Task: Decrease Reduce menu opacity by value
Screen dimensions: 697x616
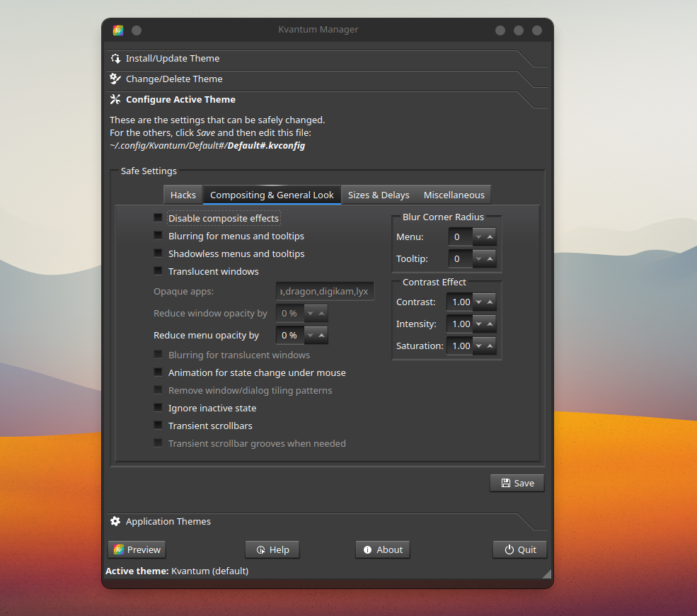Action: click(x=310, y=336)
